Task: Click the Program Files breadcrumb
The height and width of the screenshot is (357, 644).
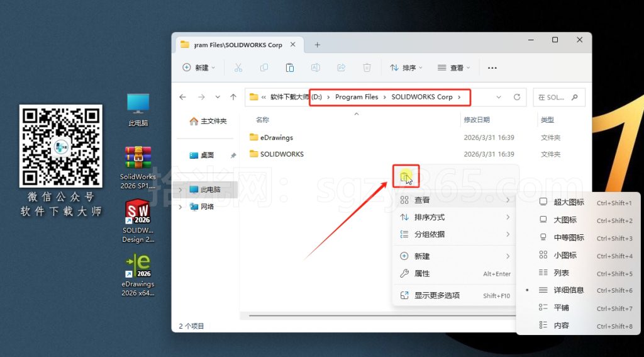Action: click(x=357, y=97)
